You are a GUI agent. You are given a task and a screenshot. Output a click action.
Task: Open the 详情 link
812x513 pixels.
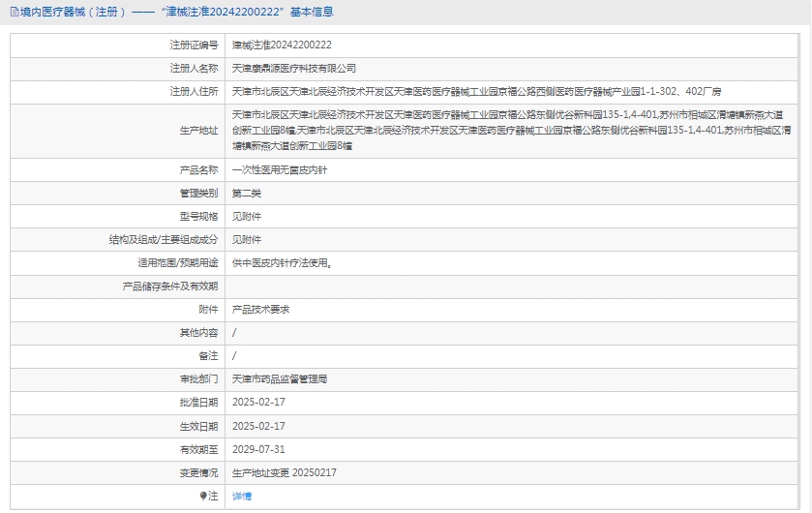(x=242, y=496)
